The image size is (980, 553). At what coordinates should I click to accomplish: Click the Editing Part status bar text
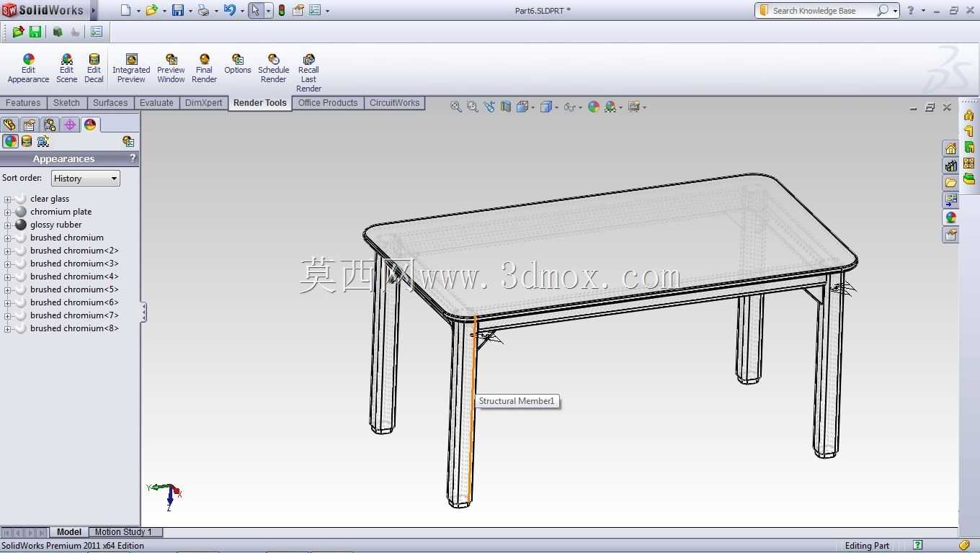click(867, 546)
